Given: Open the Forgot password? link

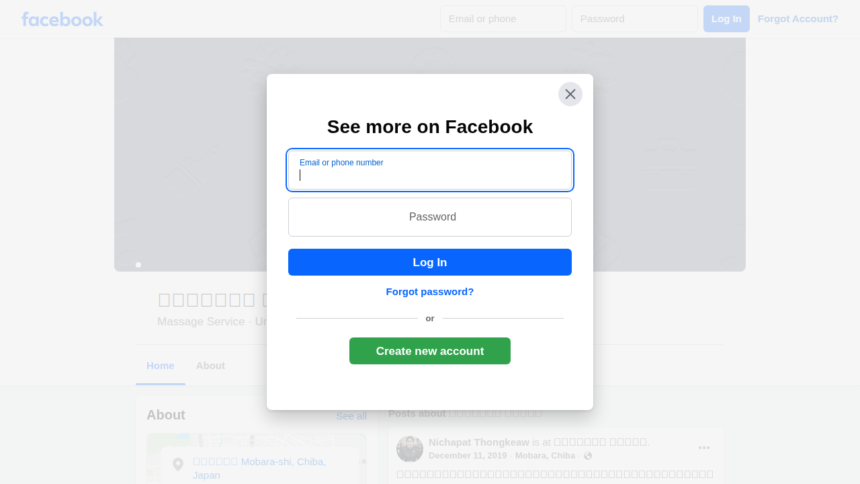Looking at the screenshot, I should pos(429,291).
